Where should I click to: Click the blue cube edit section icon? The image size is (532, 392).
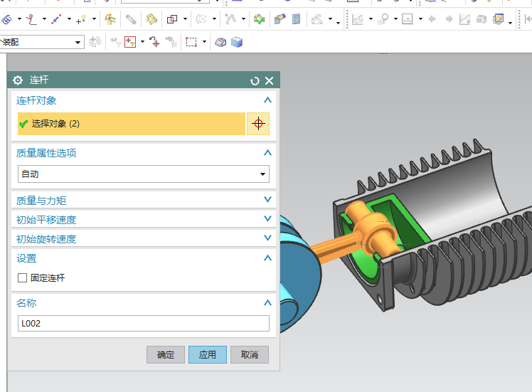(237, 42)
